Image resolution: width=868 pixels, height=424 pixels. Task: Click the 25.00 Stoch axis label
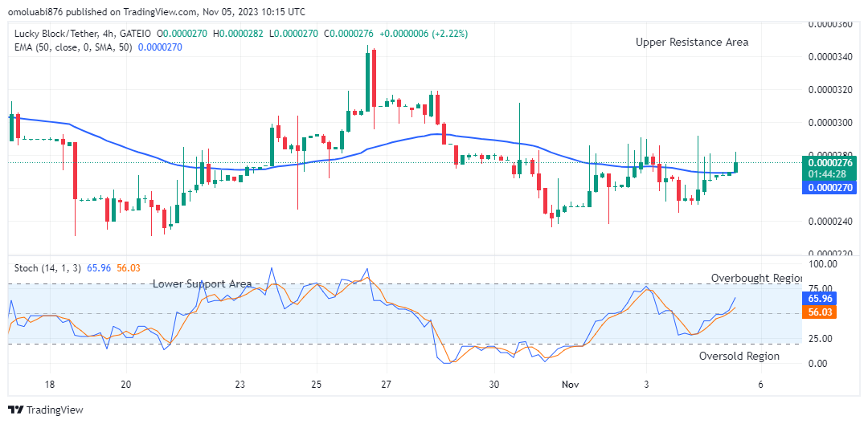[x=819, y=338]
